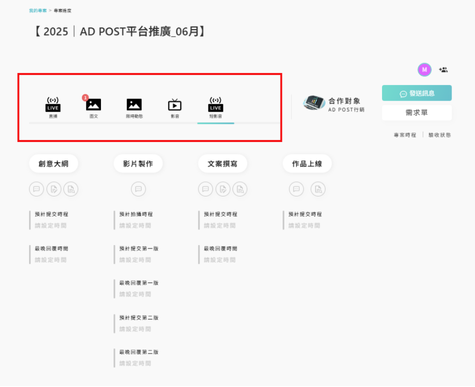Open comment icon under 創意大綱
This screenshot has width=475, height=387.
click(36, 189)
